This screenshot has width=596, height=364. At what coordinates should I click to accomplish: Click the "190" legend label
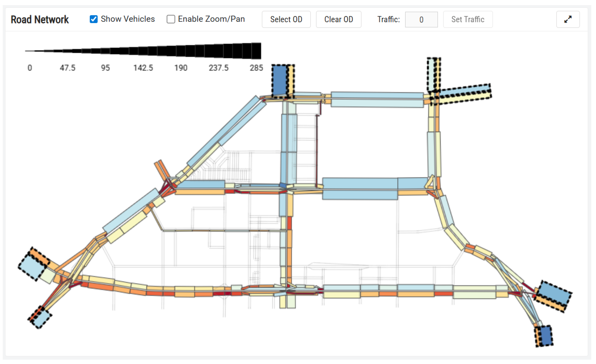click(x=181, y=68)
